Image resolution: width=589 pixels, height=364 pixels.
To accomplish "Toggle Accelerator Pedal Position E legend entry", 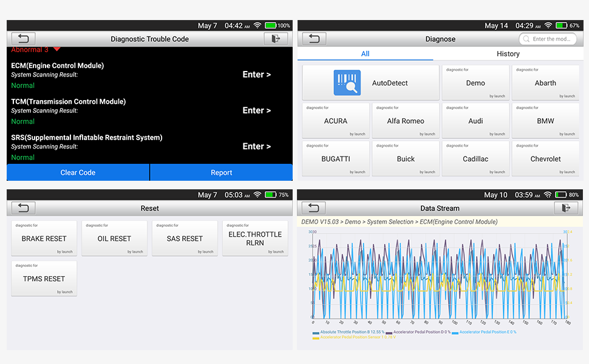I will click(487, 332).
